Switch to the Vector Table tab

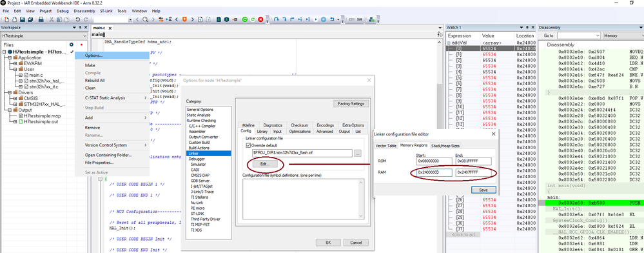click(x=386, y=146)
